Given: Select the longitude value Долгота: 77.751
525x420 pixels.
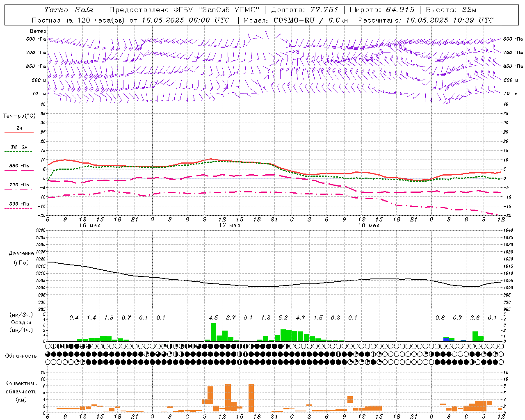Looking at the screenshot, I should click(305, 10).
